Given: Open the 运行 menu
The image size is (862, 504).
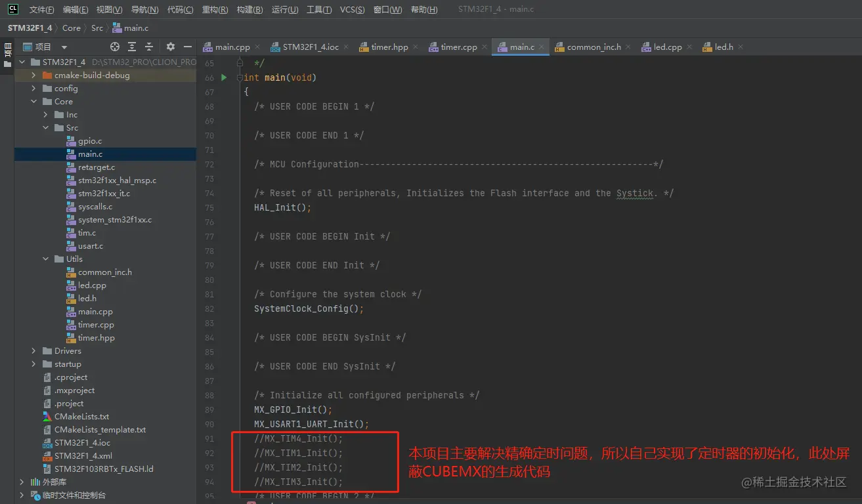Looking at the screenshot, I should pyautogui.click(x=284, y=10).
